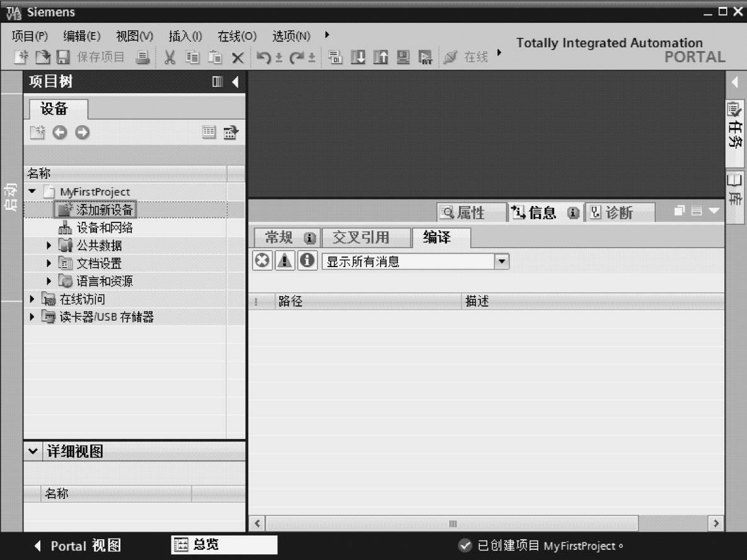Open the 在线(O) menu
This screenshot has height=560, width=747.
[237, 36]
